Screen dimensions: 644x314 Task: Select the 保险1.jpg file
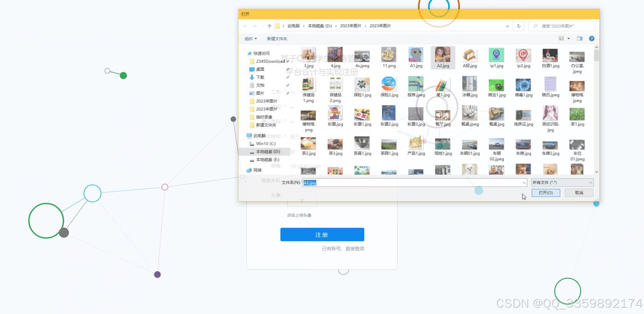(x=362, y=87)
